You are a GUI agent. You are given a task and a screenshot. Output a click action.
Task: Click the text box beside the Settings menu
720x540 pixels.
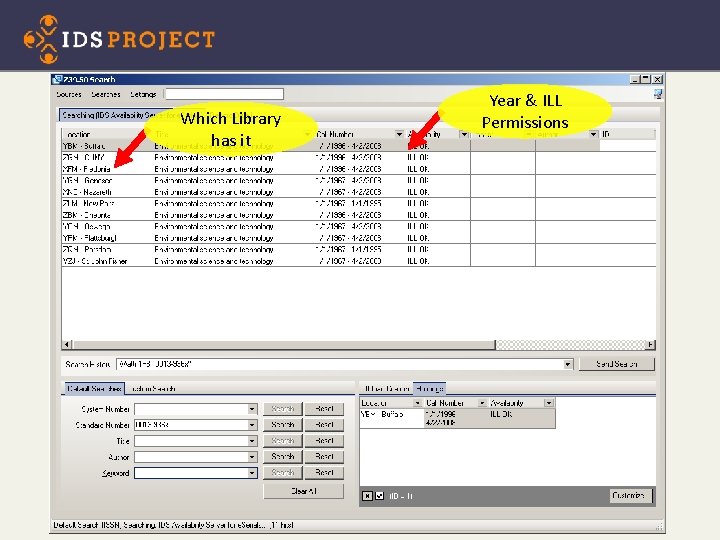click(224, 94)
